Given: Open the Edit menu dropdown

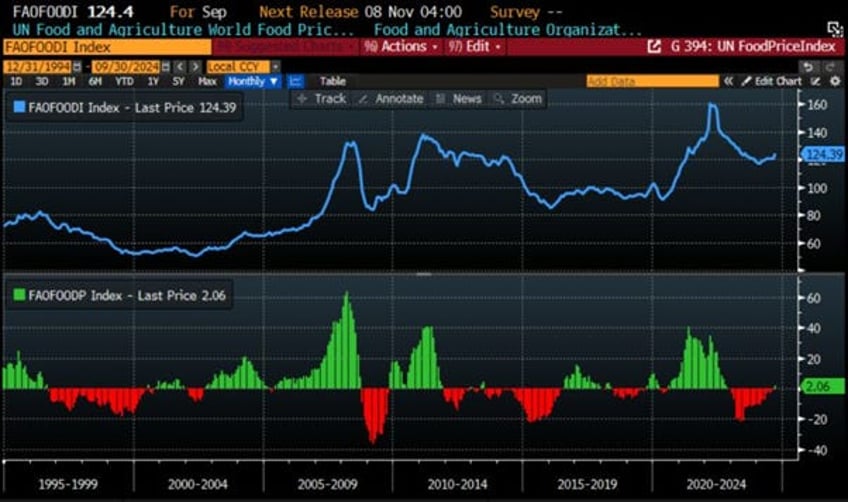Looking at the screenshot, I should (474, 47).
